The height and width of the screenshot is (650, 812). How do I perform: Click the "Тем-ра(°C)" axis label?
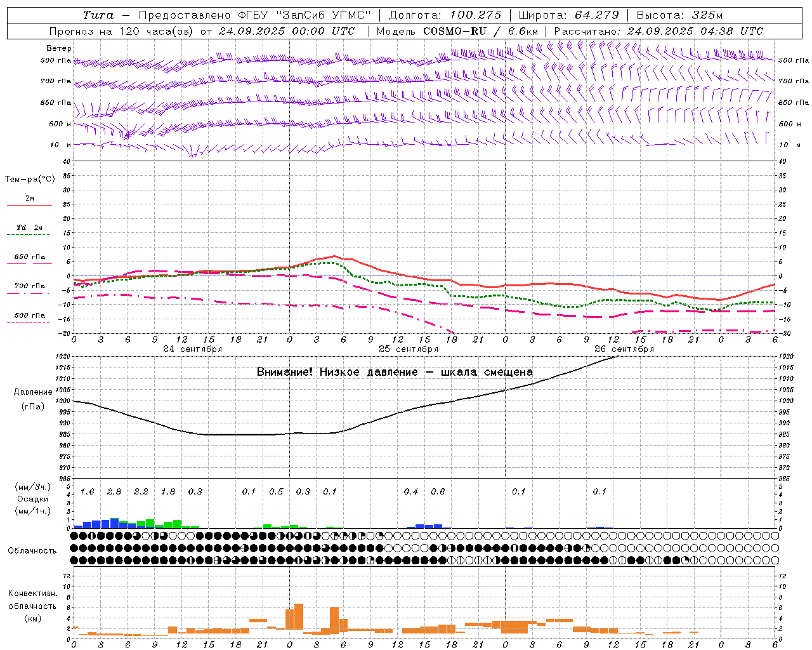(x=30, y=180)
